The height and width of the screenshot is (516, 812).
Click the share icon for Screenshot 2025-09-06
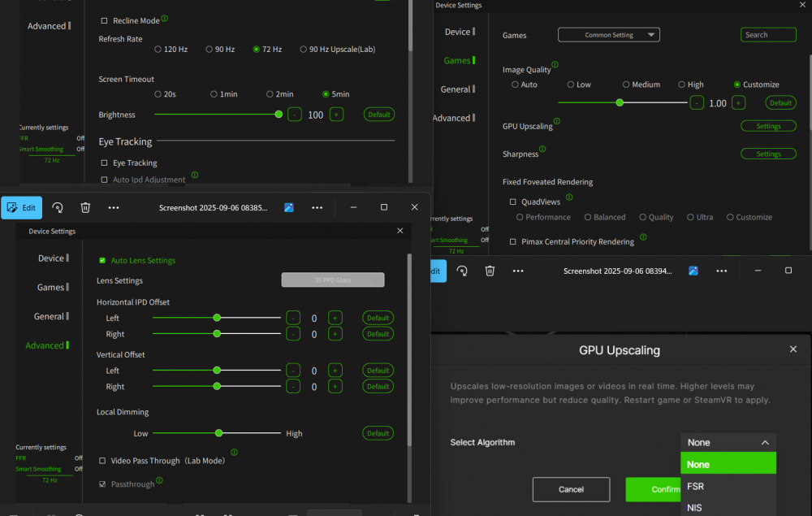[289, 207]
